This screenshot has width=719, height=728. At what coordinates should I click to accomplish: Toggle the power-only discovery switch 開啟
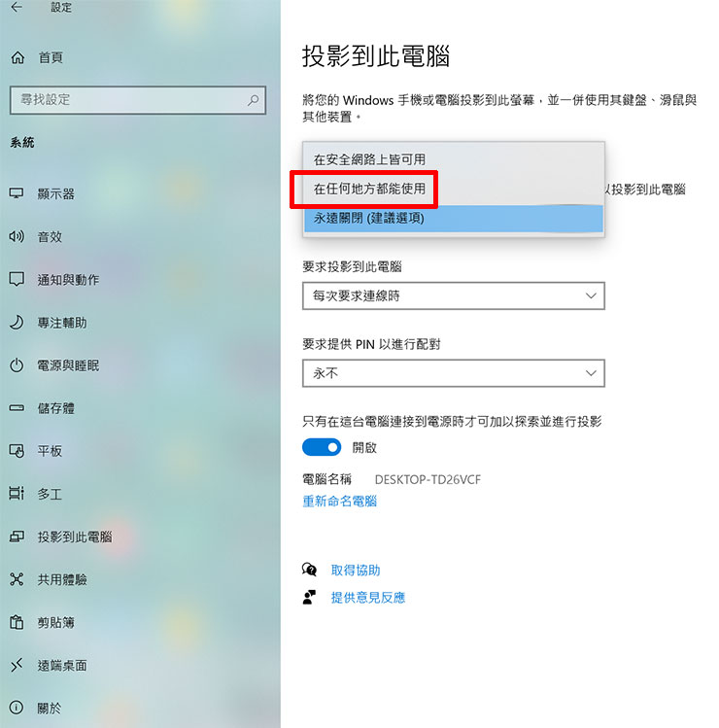coord(322,447)
